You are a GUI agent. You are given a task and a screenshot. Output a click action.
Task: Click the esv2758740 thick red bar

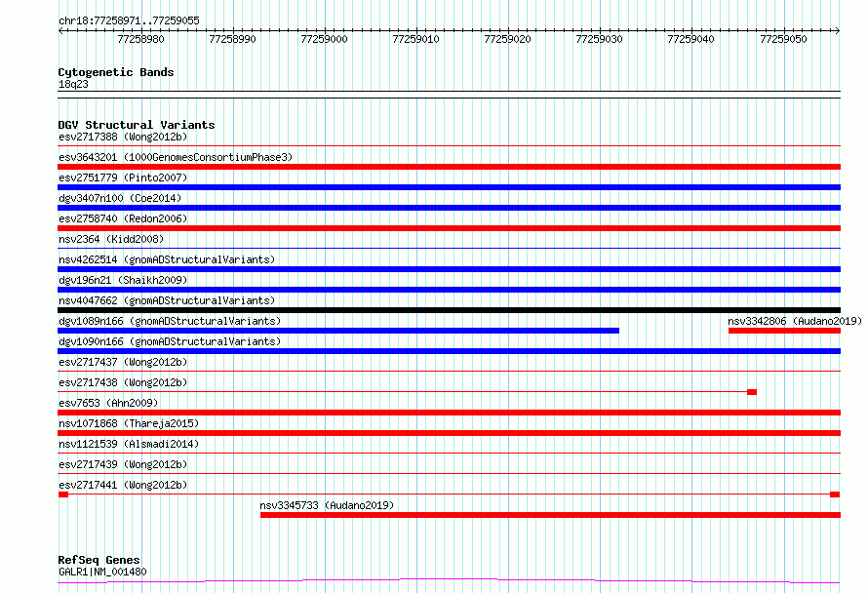449,228
